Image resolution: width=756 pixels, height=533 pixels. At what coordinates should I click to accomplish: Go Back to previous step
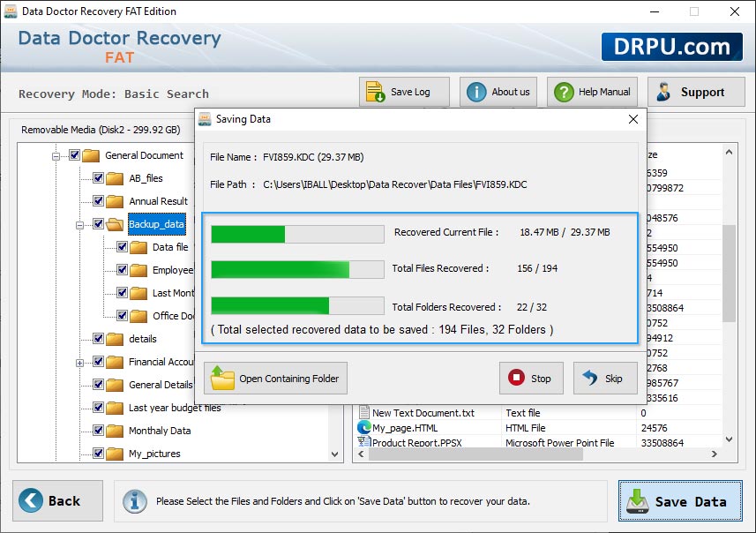(58, 500)
